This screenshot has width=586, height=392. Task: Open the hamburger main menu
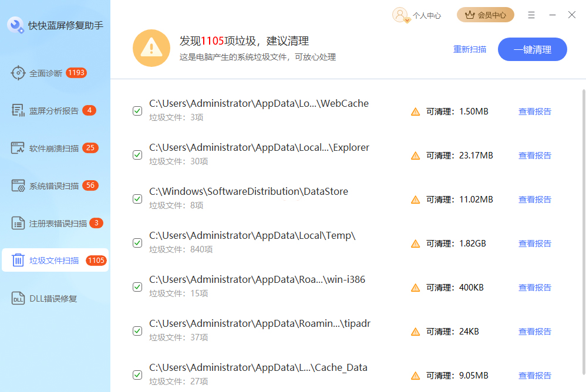531,15
